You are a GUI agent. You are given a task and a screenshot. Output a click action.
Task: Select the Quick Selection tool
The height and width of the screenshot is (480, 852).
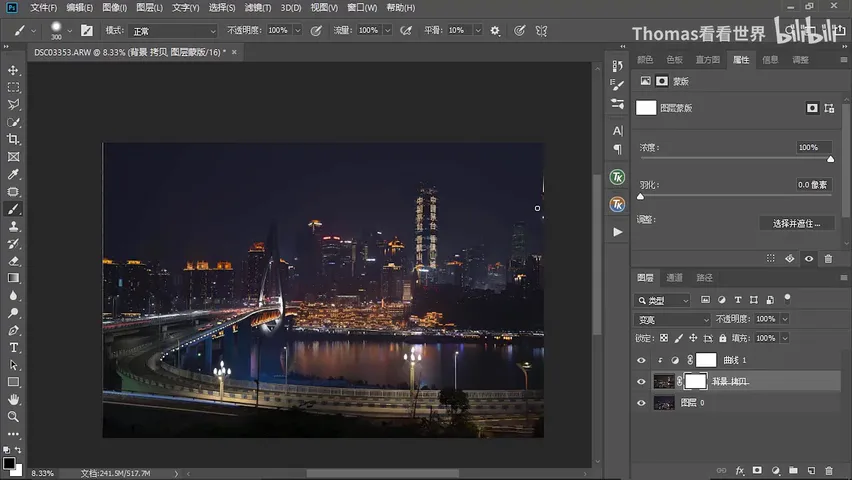coord(13,122)
